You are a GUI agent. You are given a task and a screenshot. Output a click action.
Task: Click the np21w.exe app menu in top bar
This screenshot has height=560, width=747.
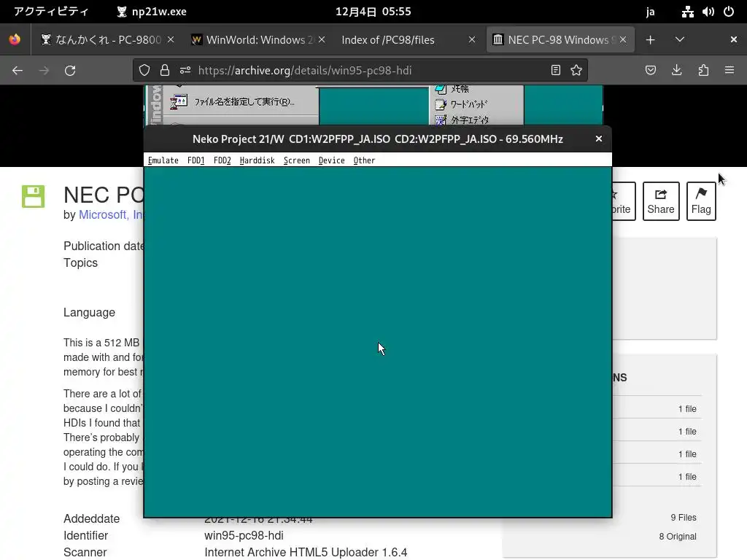click(x=152, y=12)
